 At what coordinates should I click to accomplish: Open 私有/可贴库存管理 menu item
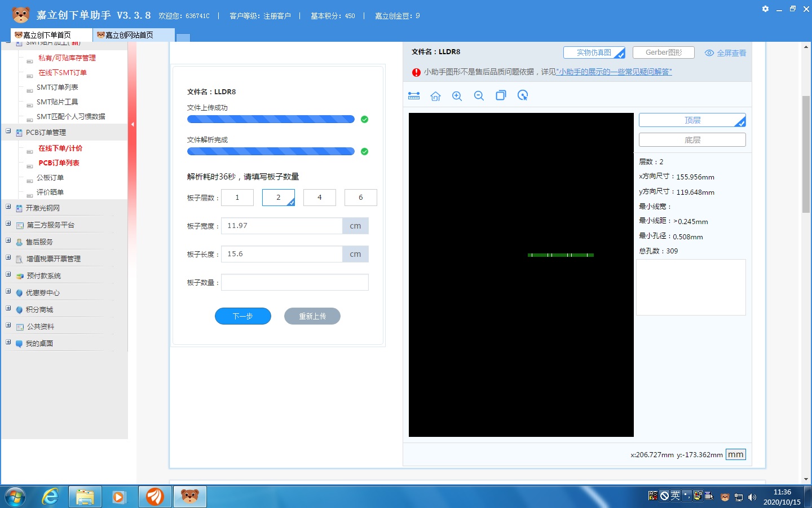(67, 58)
